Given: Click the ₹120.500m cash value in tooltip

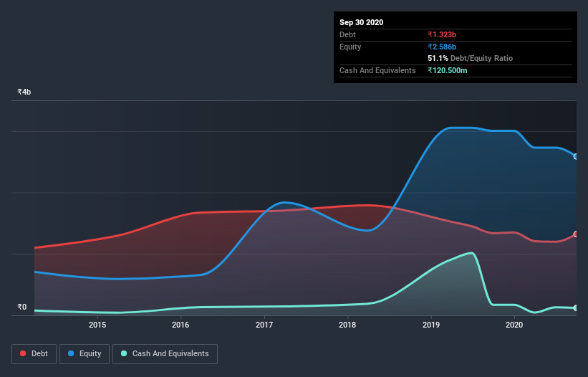Looking at the screenshot, I should tap(448, 70).
